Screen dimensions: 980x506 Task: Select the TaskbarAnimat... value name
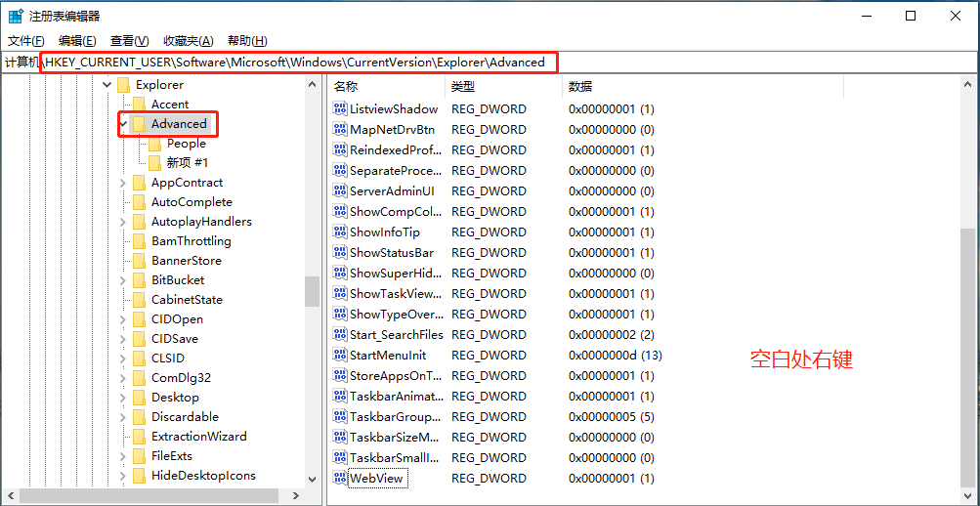click(396, 397)
